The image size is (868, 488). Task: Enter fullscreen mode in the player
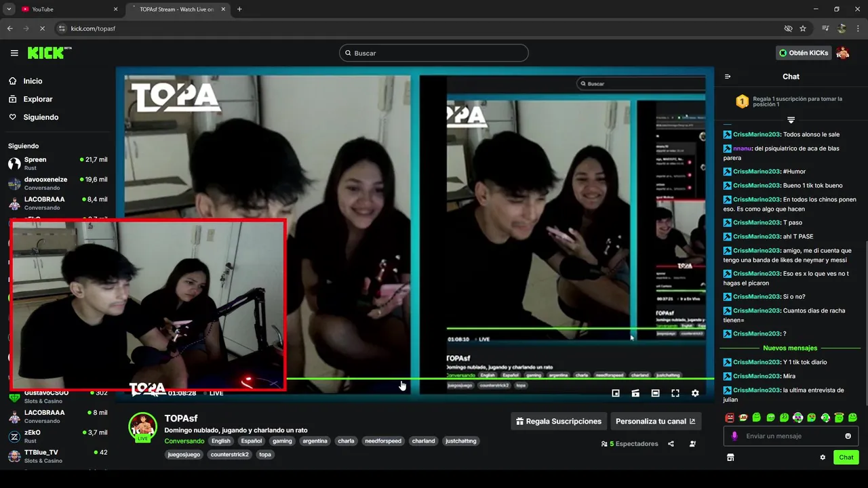[675, 393]
